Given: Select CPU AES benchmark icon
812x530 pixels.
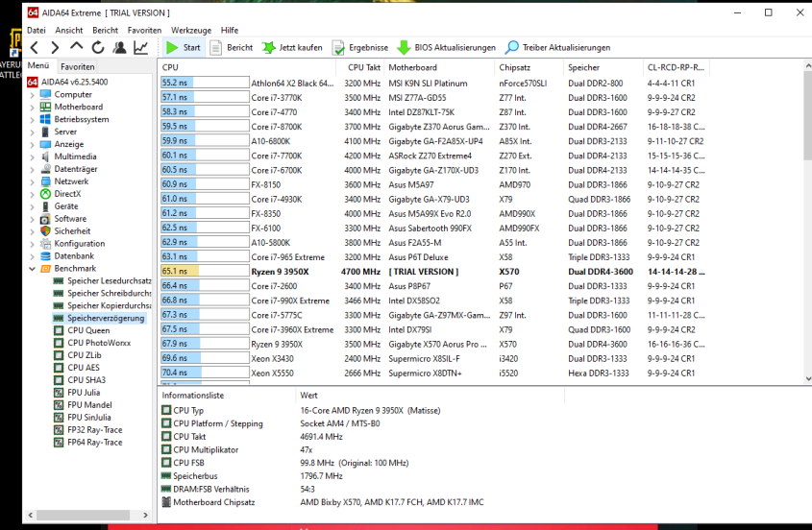Looking at the screenshot, I should click(x=59, y=368).
